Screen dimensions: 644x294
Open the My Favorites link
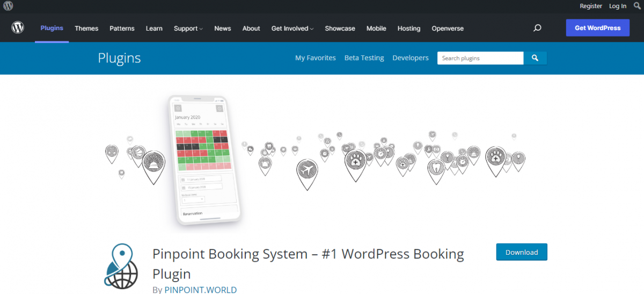315,58
